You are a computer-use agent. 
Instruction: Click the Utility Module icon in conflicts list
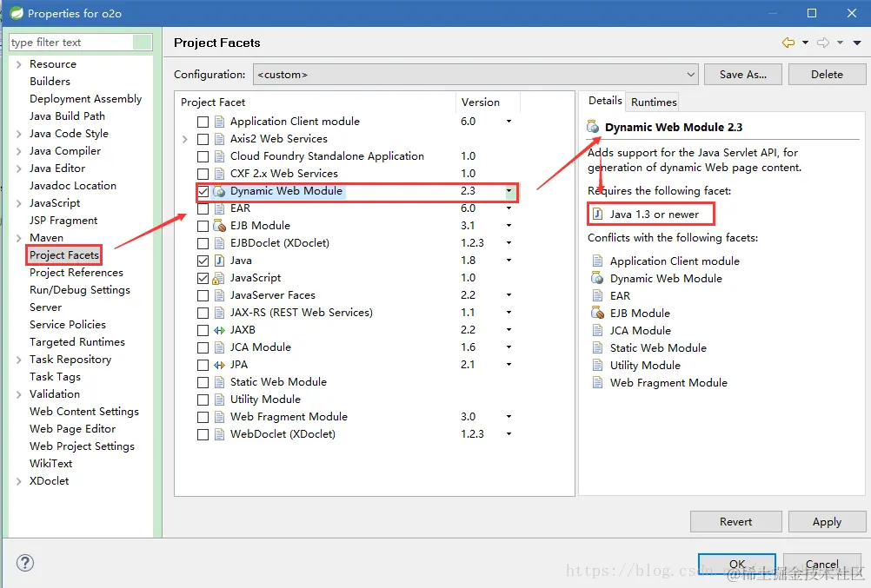(598, 366)
